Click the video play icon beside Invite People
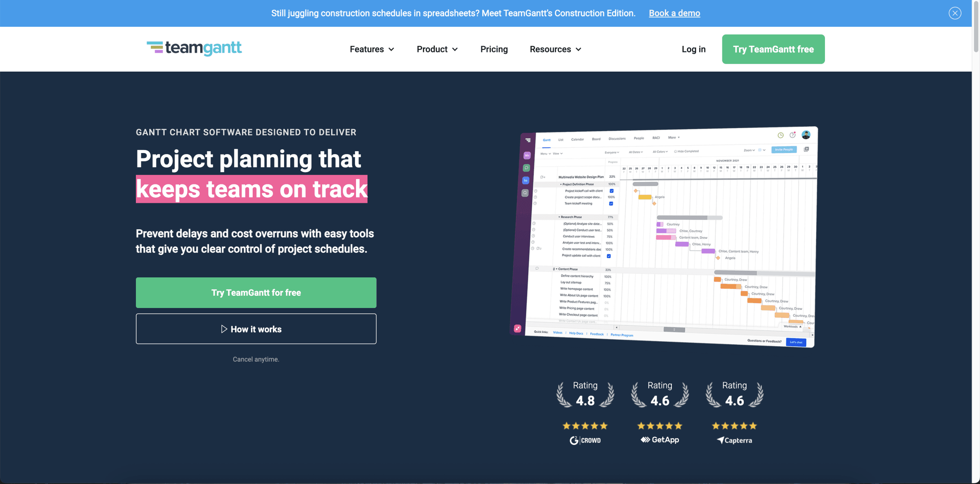This screenshot has height=484, width=980. click(806, 149)
